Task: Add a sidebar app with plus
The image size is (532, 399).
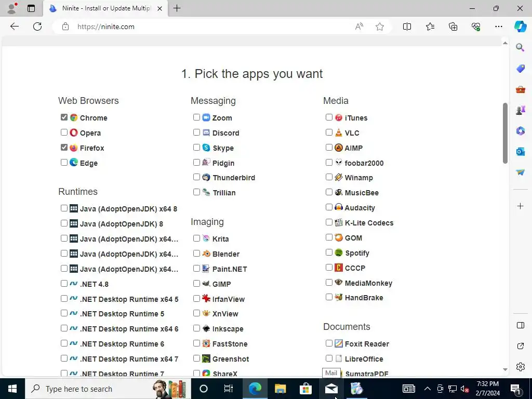Action: tap(520, 206)
